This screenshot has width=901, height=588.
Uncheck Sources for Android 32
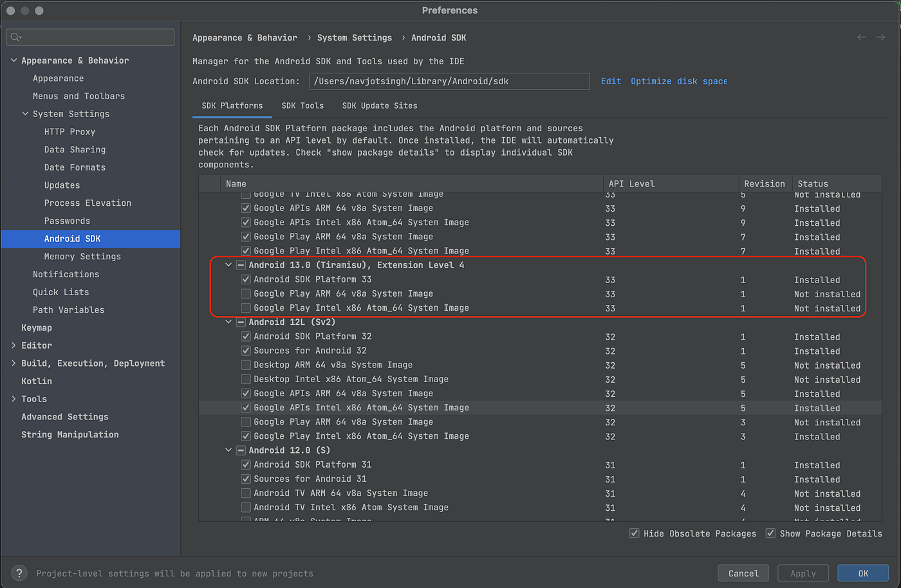point(246,351)
